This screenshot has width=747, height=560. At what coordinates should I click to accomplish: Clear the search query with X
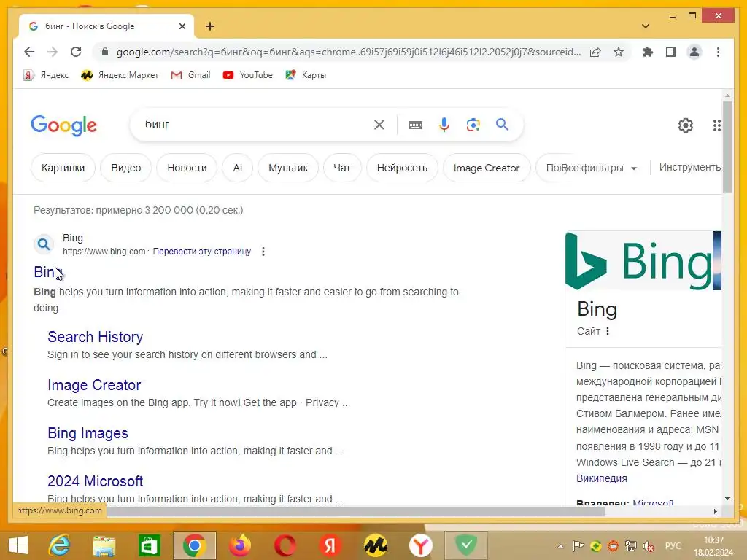379,125
